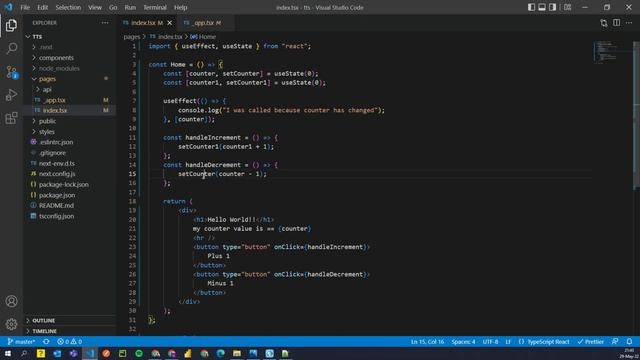Open the Accounts menu icon
640x360 pixels.
(x=11, y=301)
